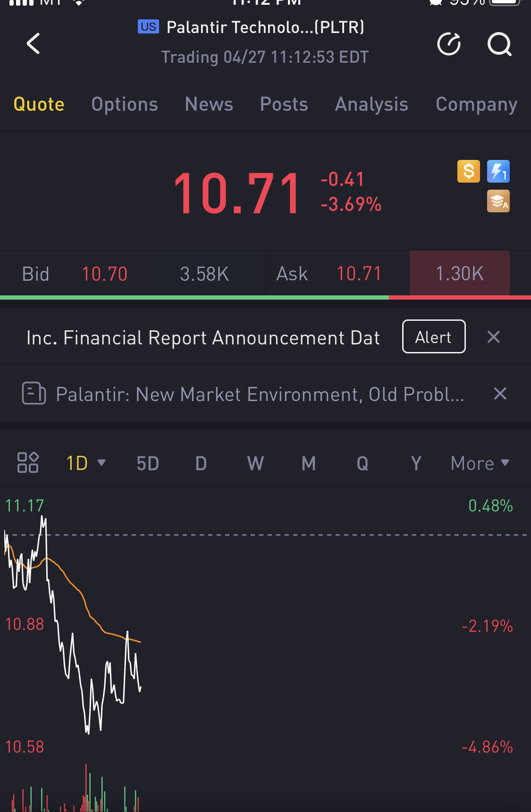Switch to the Options tab

click(125, 104)
